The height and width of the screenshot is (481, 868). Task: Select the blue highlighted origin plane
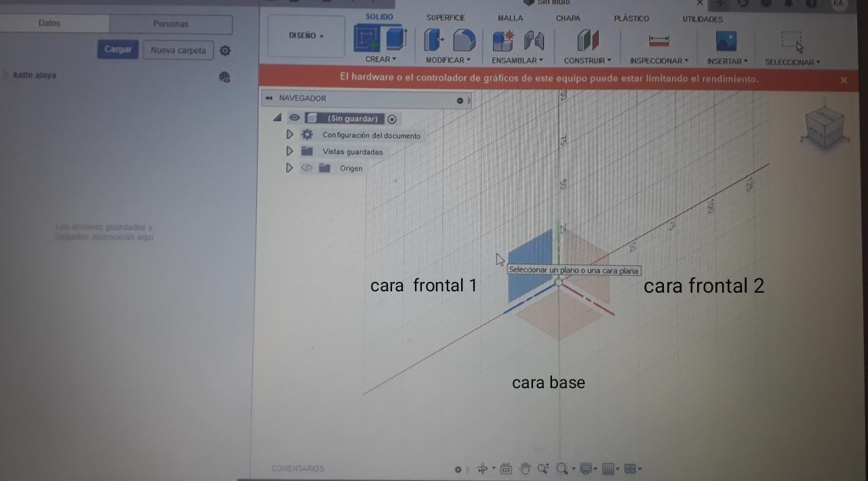(x=531, y=266)
